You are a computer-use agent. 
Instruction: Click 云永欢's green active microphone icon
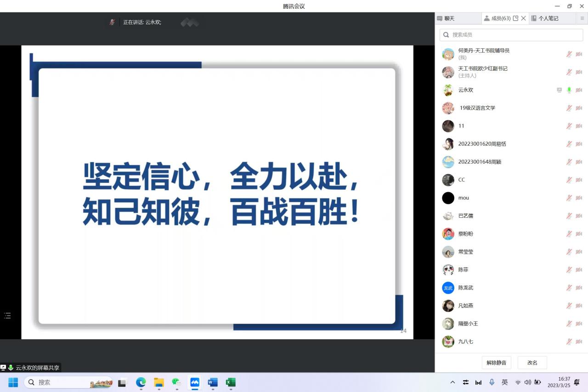(x=570, y=90)
